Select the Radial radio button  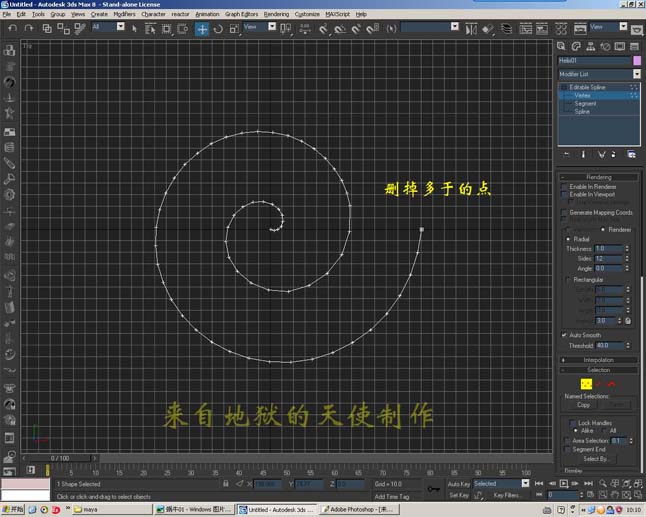pyautogui.click(x=568, y=239)
